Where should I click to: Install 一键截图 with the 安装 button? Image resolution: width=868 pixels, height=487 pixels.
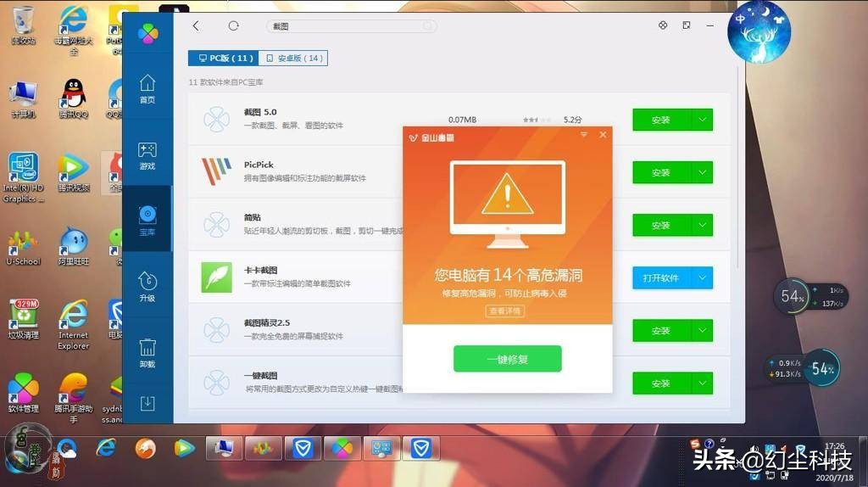click(662, 383)
